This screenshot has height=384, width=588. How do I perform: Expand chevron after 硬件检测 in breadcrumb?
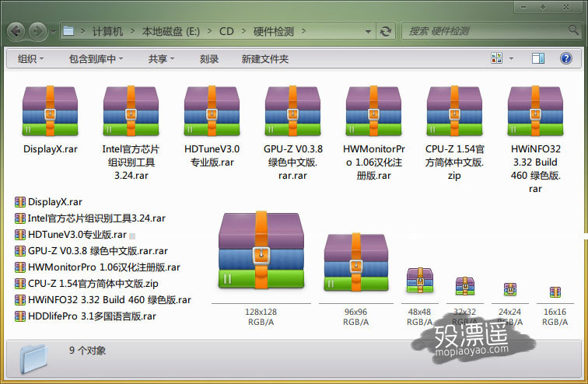[x=303, y=31]
